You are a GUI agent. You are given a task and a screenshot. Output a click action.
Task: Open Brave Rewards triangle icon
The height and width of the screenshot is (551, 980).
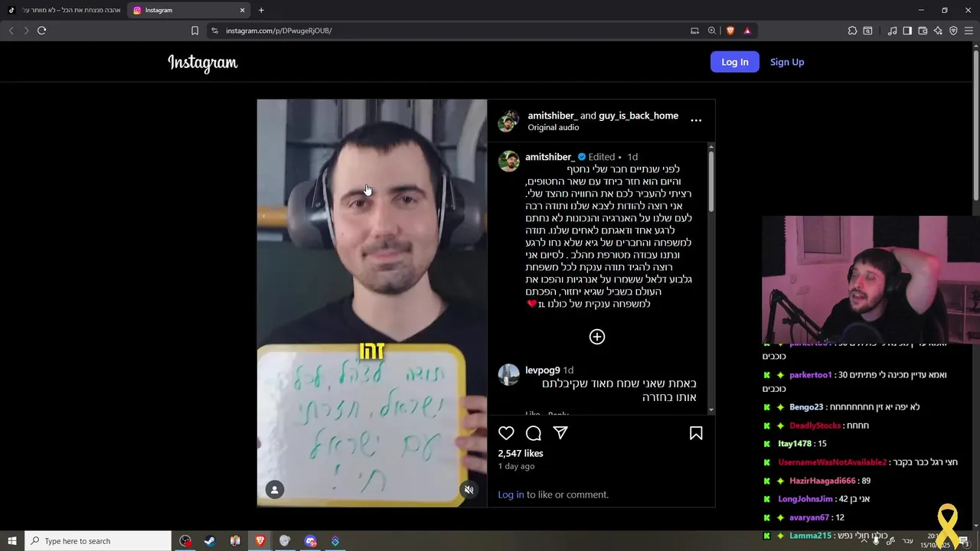747,31
